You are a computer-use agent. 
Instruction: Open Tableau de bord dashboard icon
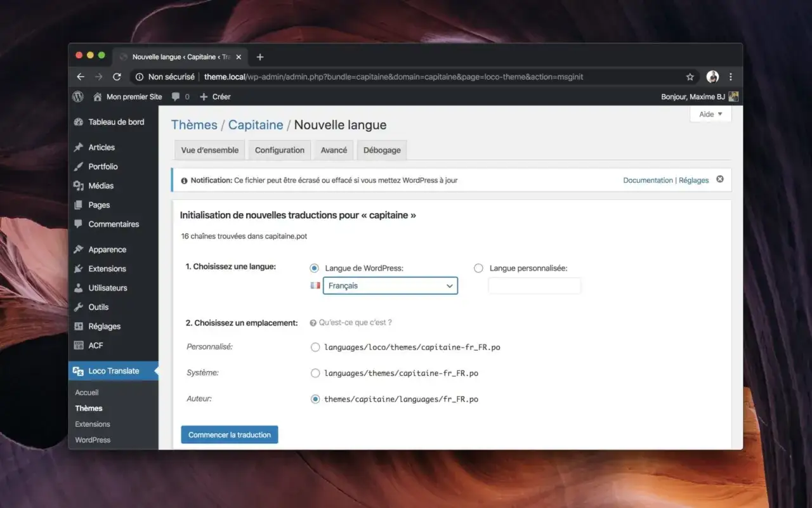coord(79,122)
